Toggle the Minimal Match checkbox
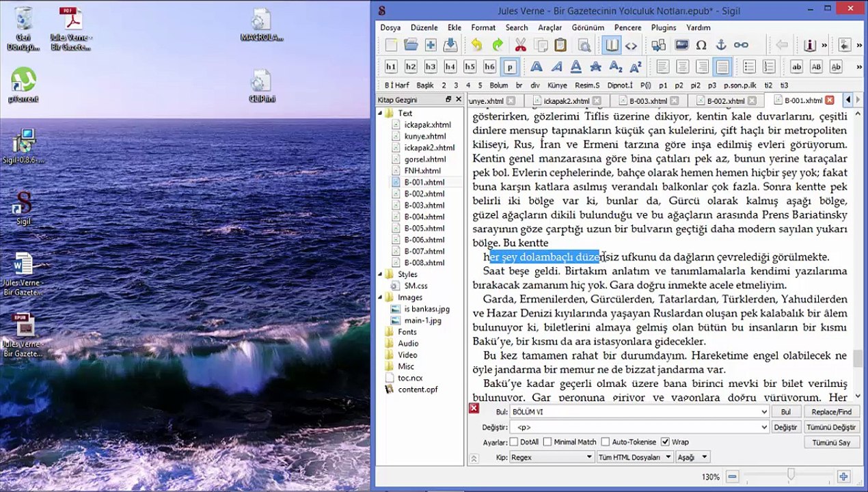Screen dimensions: 868x492 click(x=547, y=442)
